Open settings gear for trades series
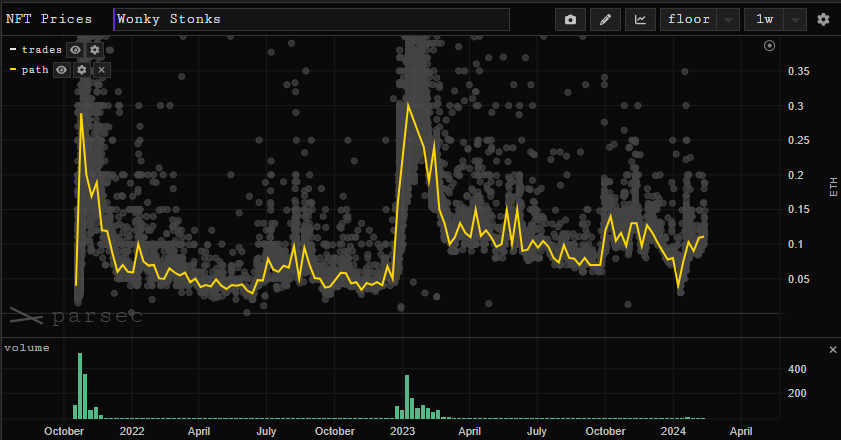The width and height of the screenshot is (841, 440). point(94,50)
